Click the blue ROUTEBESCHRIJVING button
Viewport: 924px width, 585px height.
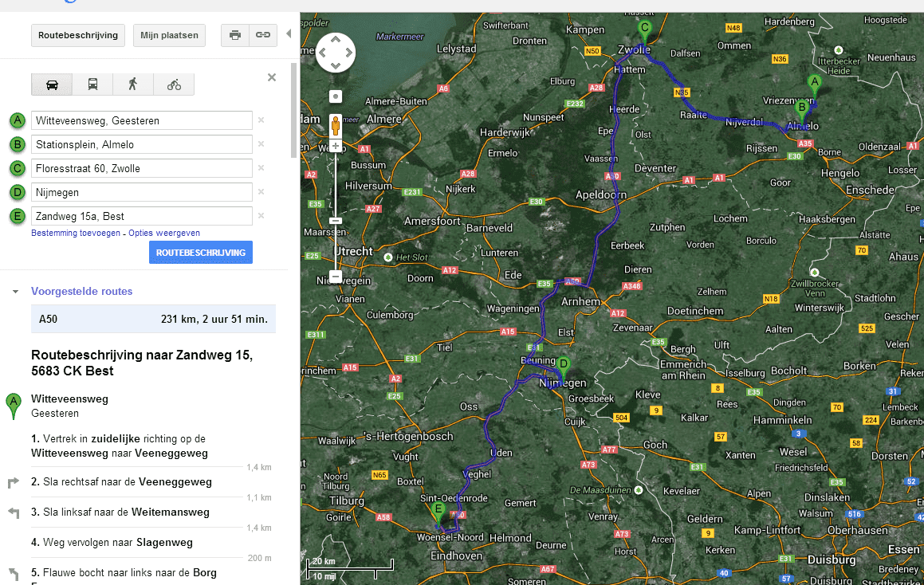coord(200,253)
